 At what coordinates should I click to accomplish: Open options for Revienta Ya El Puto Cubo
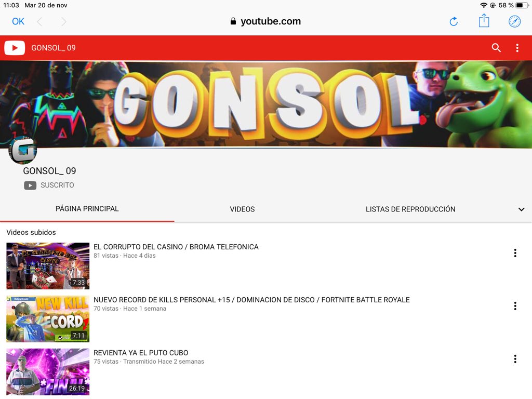point(515,359)
